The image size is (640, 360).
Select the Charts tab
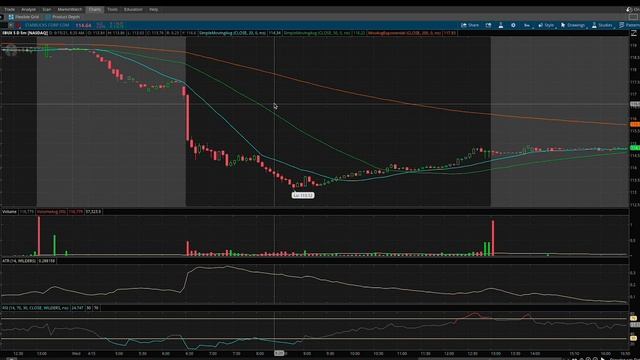pyautogui.click(x=95, y=9)
